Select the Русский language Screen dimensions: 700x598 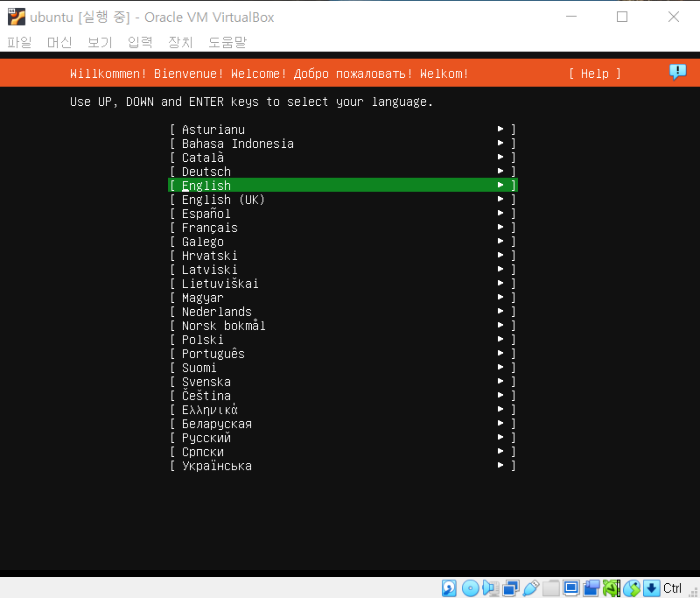tap(343, 438)
